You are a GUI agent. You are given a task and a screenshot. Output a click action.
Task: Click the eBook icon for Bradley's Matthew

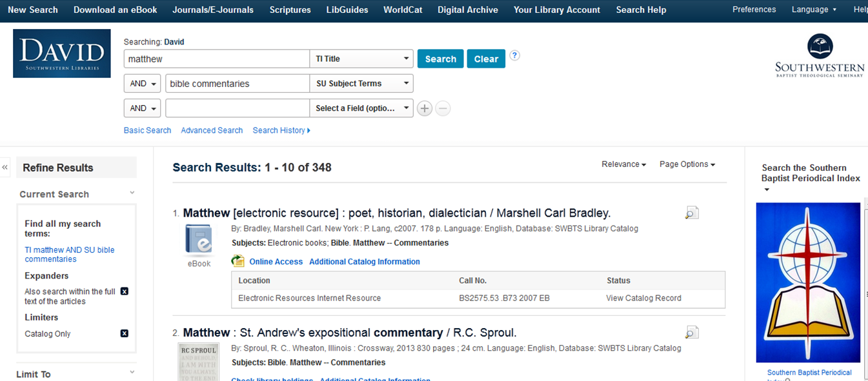199,239
